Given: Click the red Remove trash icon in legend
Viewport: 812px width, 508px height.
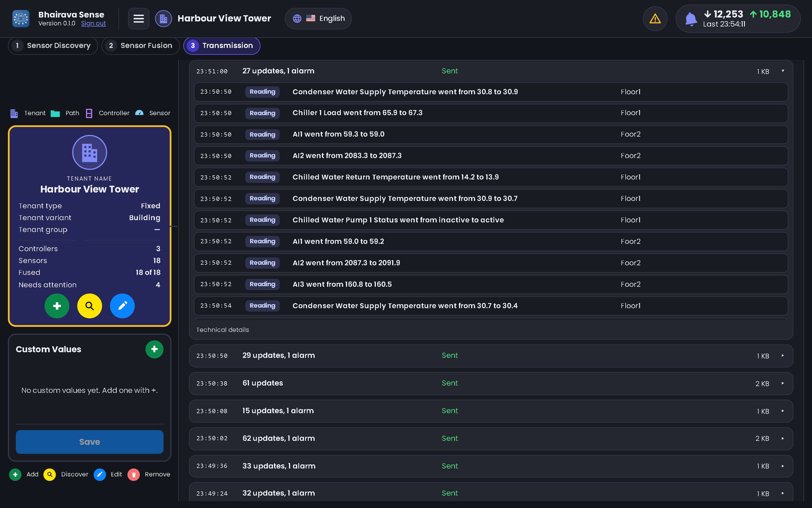Looking at the screenshot, I should pos(134,474).
